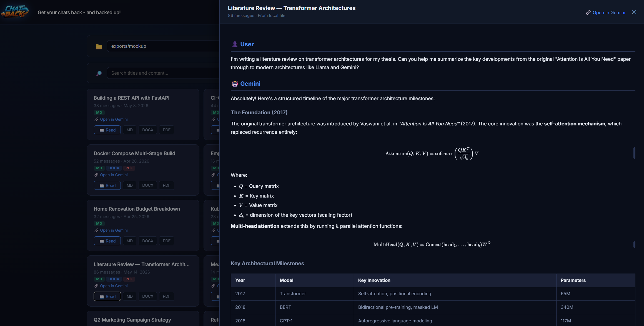Click the Building a REST API with FastAPI title
Viewport: 644px width, 326px height.
click(x=131, y=98)
